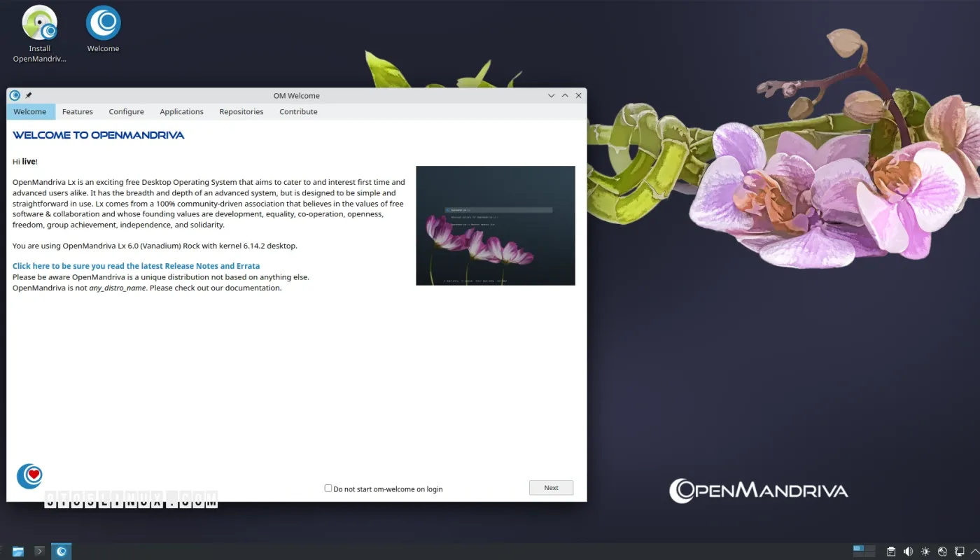Viewport: 980px width, 560px height.
Task: Enable 'Do not start om-welcome on login'
Action: tap(328, 488)
